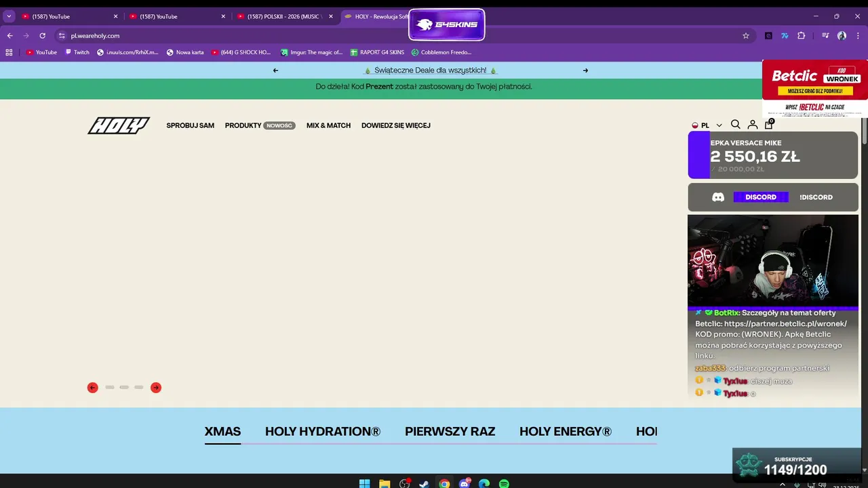868x488 pixels.
Task: Click the HOLY logo
Action: pos(119,125)
